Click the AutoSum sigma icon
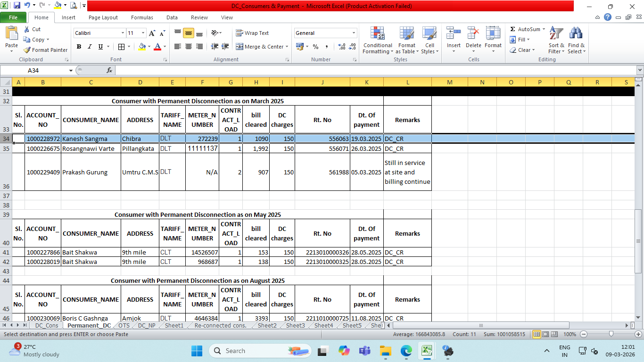This screenshot has height=362, width=644. coord(513,29)
